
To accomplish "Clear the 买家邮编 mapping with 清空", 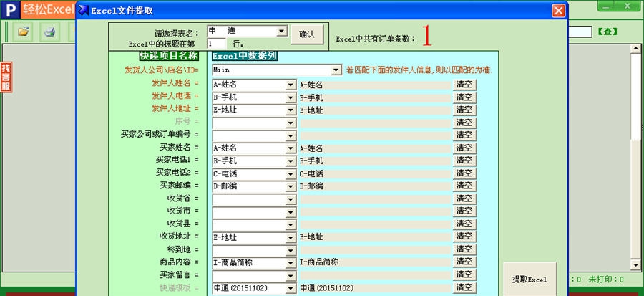I will pyautogui.click(x=464, y=186).
